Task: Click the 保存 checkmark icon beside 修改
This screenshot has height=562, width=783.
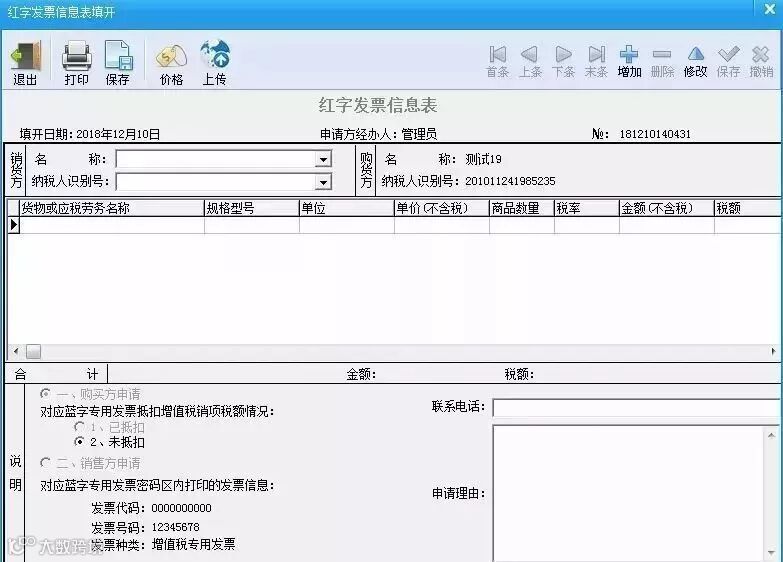Action: coord(729,54)
